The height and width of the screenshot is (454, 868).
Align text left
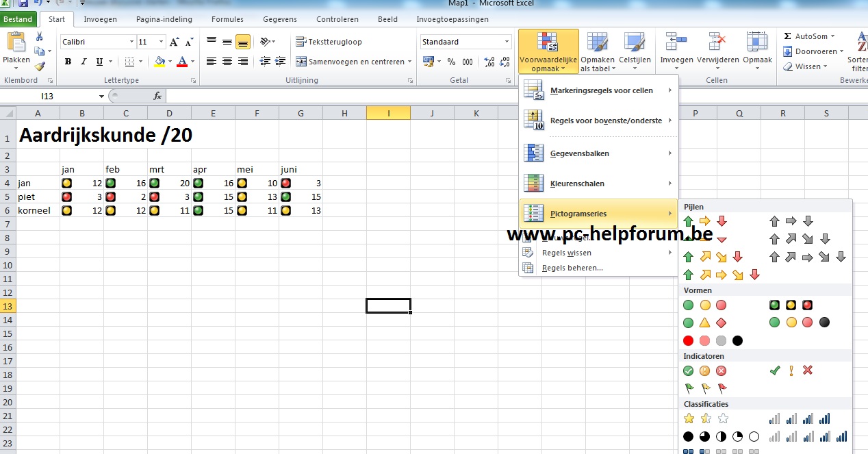pos(212,62)
